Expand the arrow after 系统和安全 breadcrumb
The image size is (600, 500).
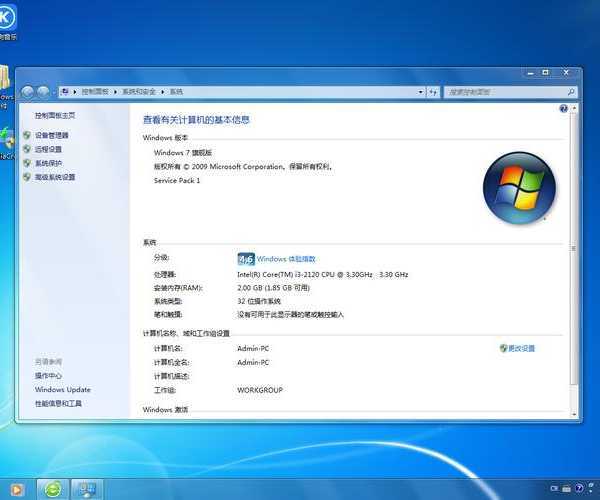click(163, 92)
